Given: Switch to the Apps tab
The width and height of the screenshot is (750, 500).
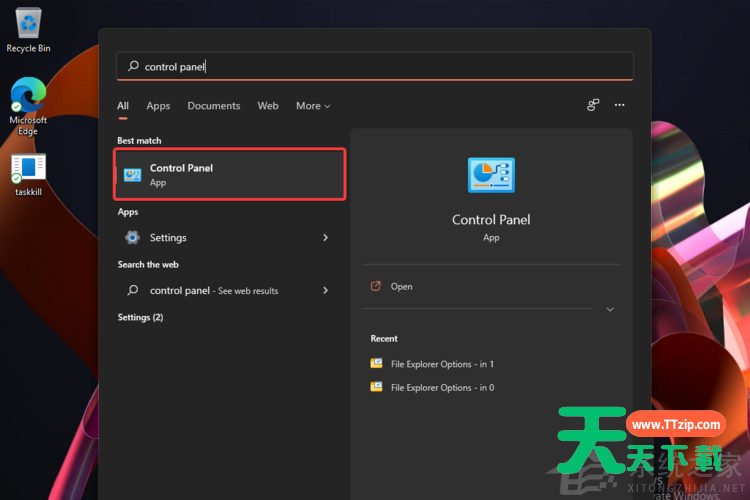Looking at the screenshot, I should 158,106.
